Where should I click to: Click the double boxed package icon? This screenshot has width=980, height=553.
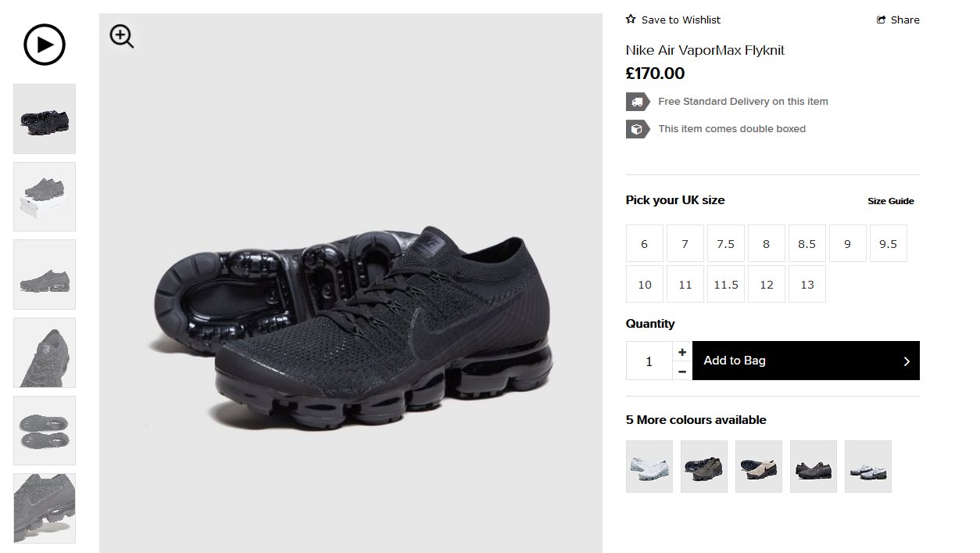coord(638,129)
